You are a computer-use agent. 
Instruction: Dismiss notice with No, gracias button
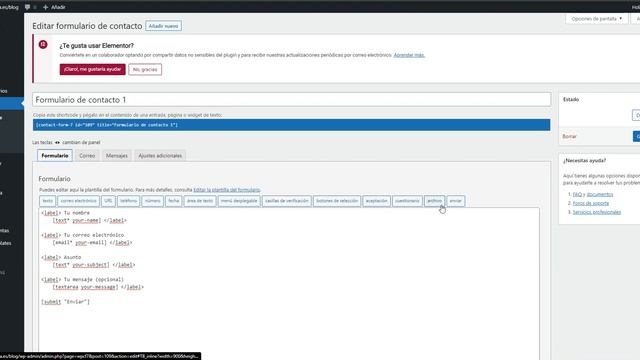click(x=145, y=69)
